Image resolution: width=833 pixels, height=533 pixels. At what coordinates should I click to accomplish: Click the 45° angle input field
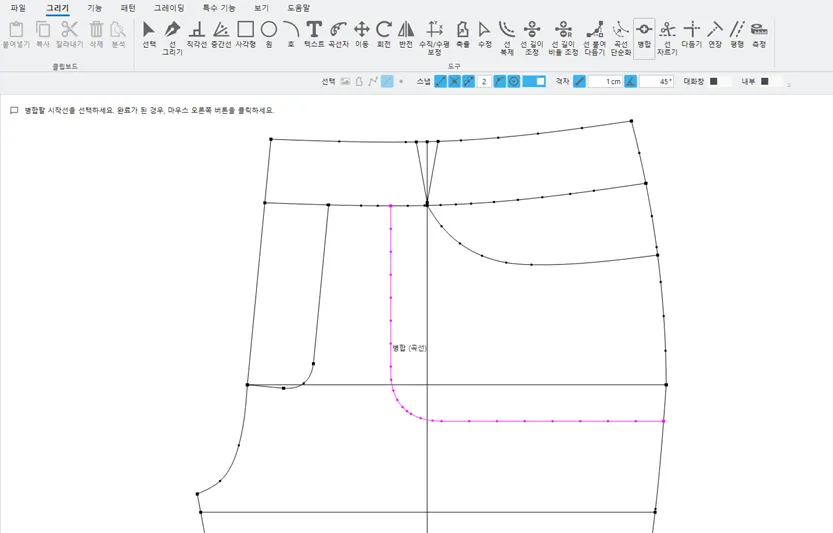point(657,81)
